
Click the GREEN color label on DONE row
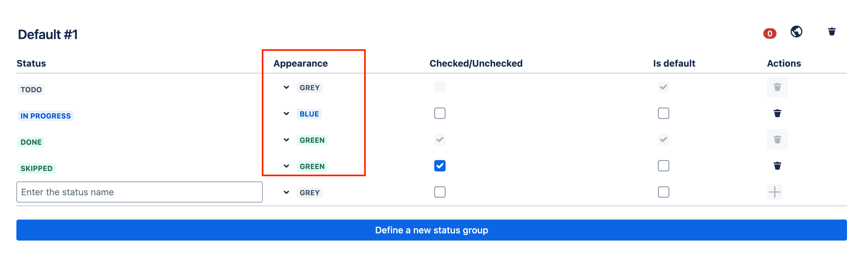tap(312, 139)
